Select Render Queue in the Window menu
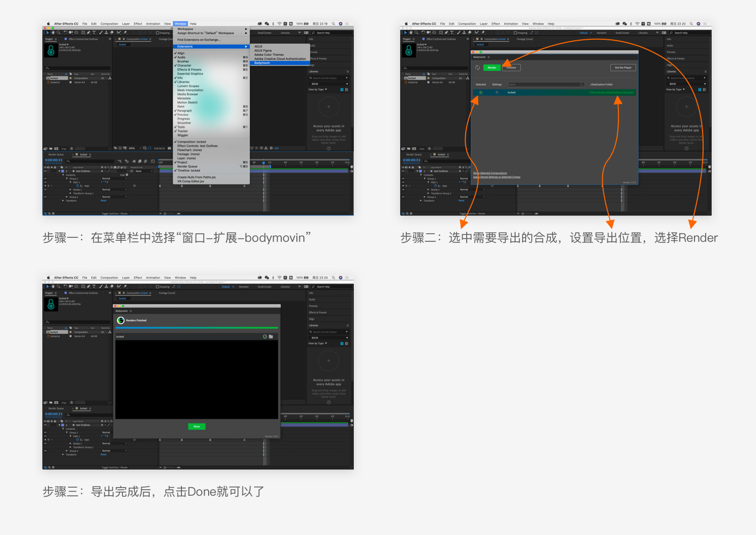The height and width of the screenshot is (535, 756). pyautogui.click(x=211, y=166)
